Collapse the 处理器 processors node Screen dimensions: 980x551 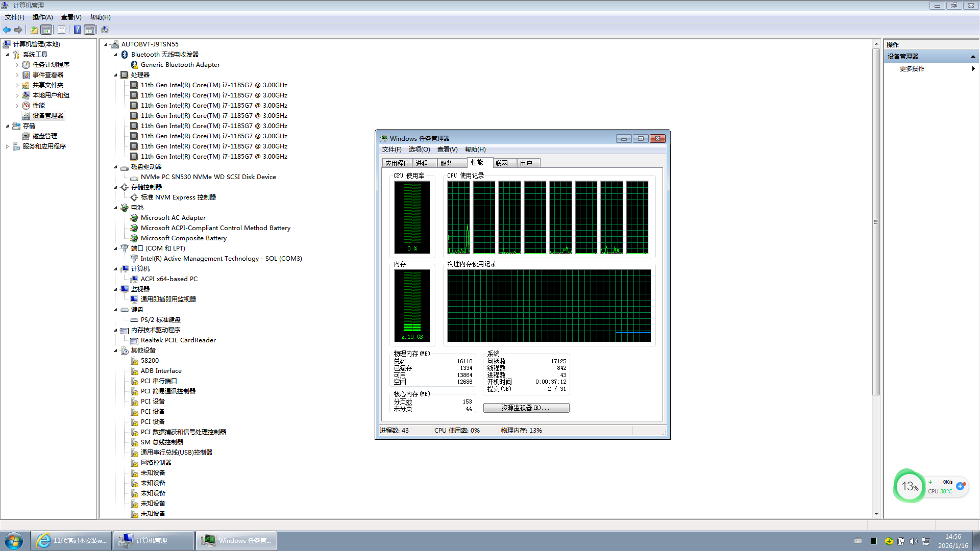tap(115, 75)
